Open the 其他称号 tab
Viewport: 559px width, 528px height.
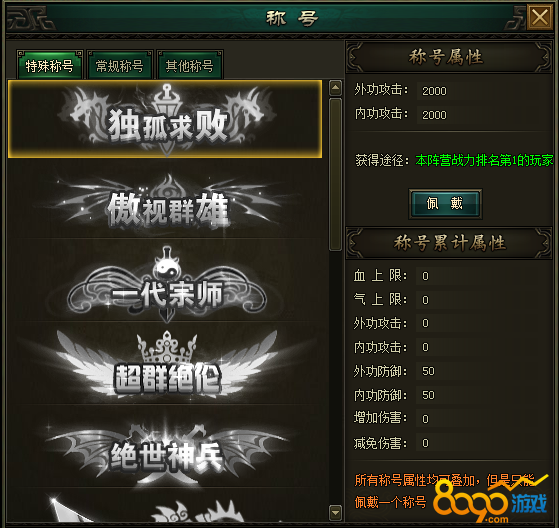(x=190, y=66)
